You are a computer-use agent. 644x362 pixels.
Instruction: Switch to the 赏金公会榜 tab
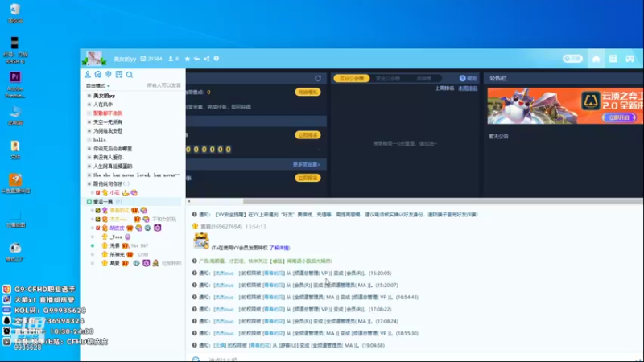coord(388,78)
